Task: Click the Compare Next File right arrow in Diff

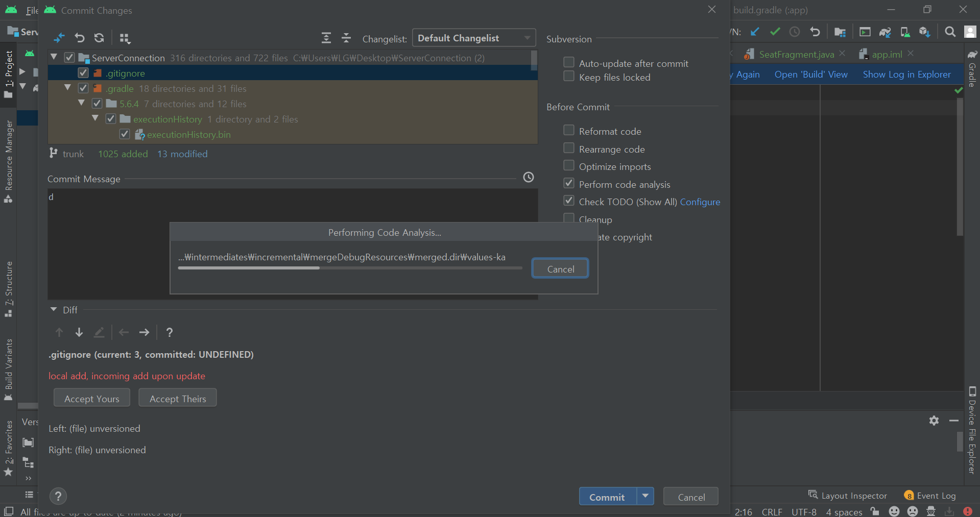Action: 145,332
